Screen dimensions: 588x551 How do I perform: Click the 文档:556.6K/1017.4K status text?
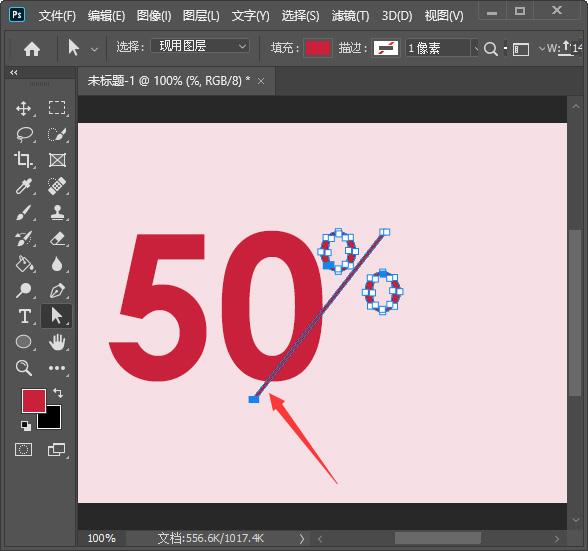[x=211, y=539]
